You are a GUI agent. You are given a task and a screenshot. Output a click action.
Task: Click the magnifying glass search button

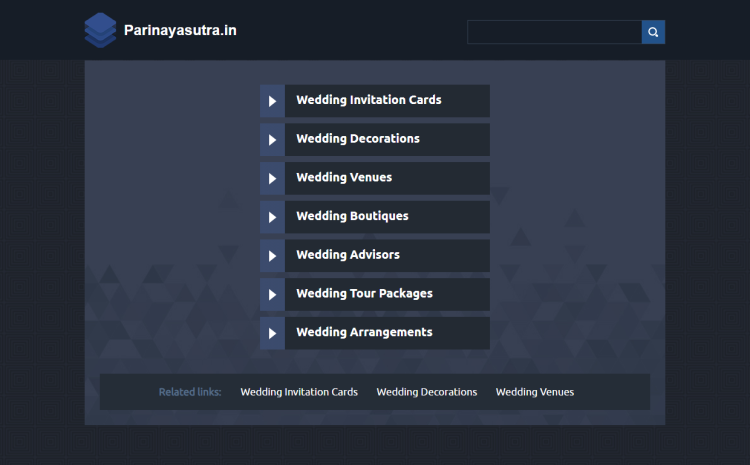point(653,32)
